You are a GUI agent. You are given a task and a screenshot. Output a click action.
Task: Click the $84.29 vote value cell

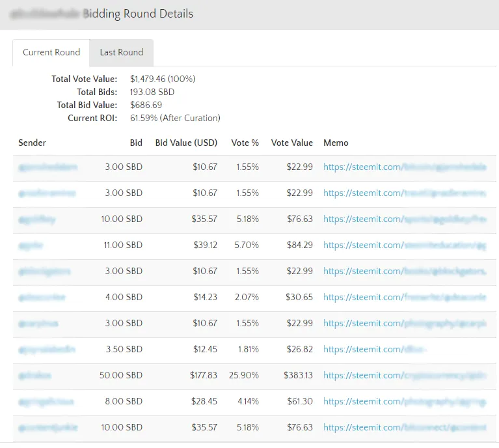click(300, 245)
